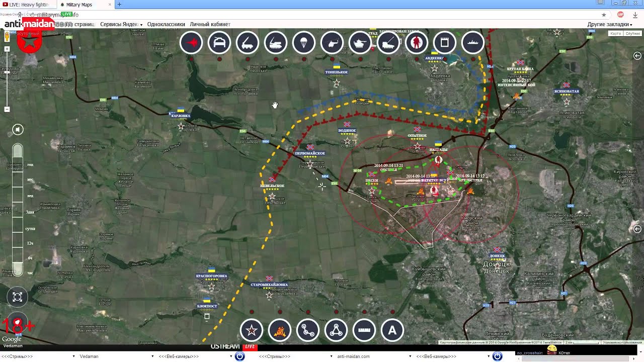Open the anti-maidan.com dropdown

374,356
